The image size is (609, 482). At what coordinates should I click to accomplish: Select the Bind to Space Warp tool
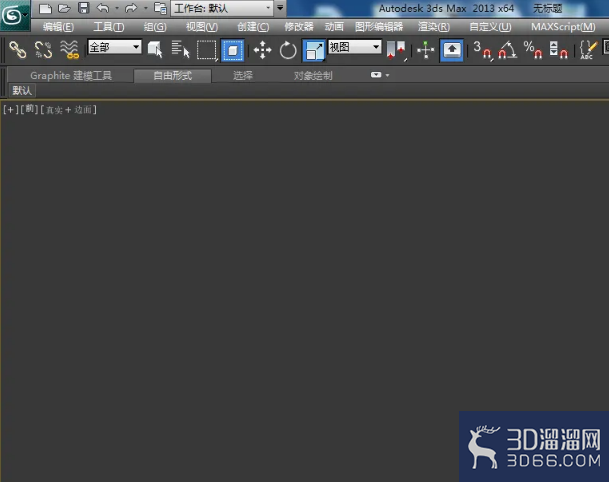[70, 50]
